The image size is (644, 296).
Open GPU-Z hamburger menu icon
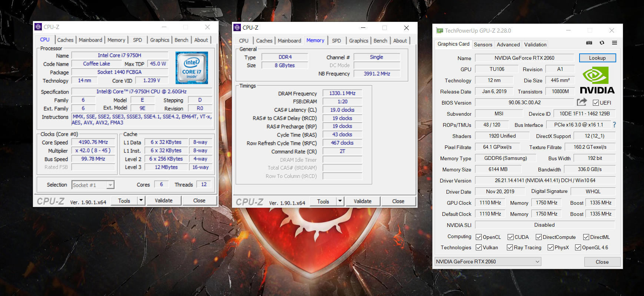click(x=614, y=43)
